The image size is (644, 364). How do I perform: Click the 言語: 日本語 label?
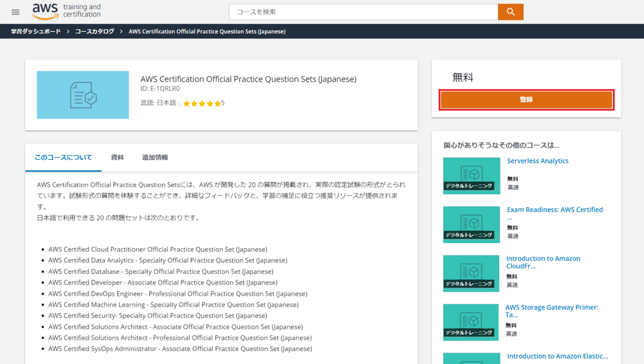click(x=158, y=103)
